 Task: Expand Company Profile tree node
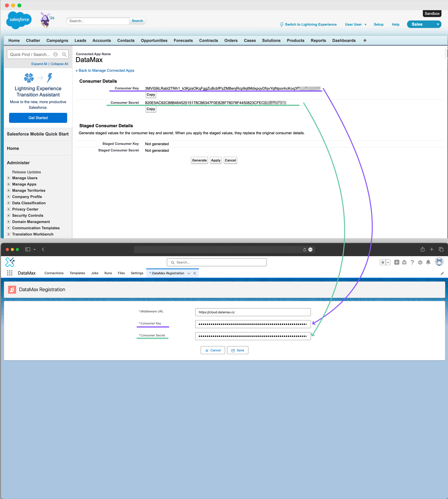click(x=9, y=197)
